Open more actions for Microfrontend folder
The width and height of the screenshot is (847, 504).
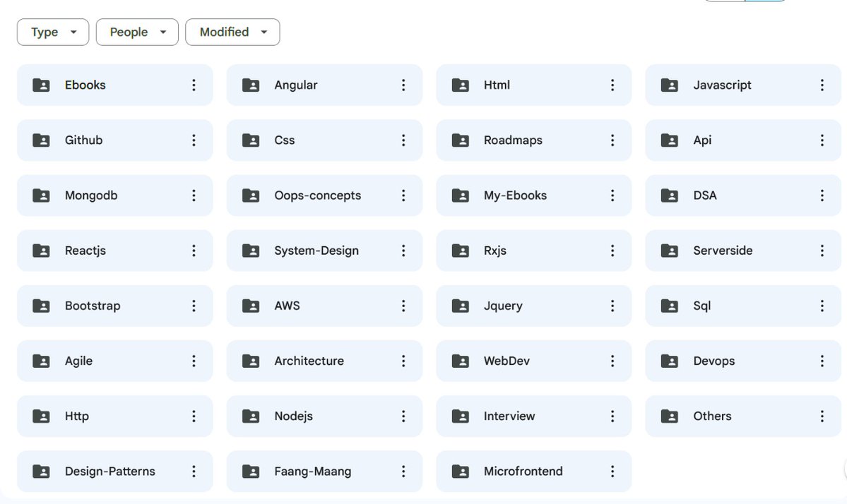(x=612, y=472)
